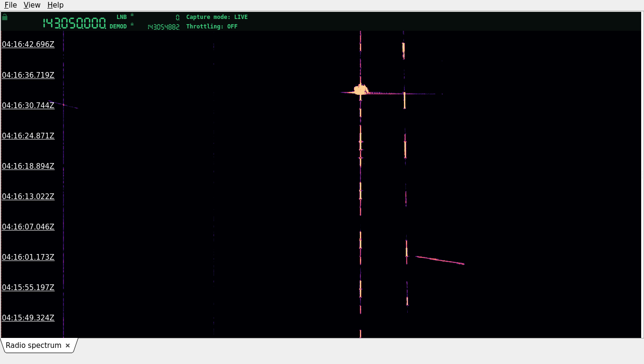Select timestamp 04:16:30.744Z
This screenshot has width=644, height=364.
click(28, 105)
